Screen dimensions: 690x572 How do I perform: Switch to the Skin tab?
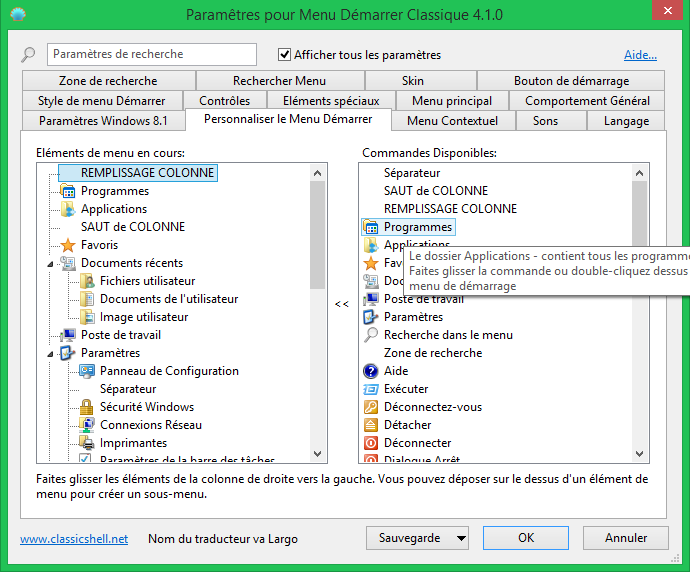[x=413, y=81]
